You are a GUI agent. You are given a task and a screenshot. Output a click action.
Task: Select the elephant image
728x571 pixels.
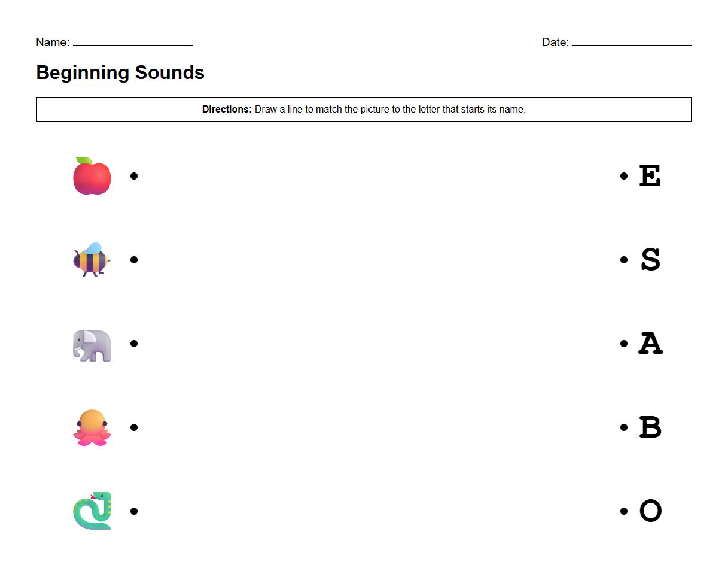point(92,344)
